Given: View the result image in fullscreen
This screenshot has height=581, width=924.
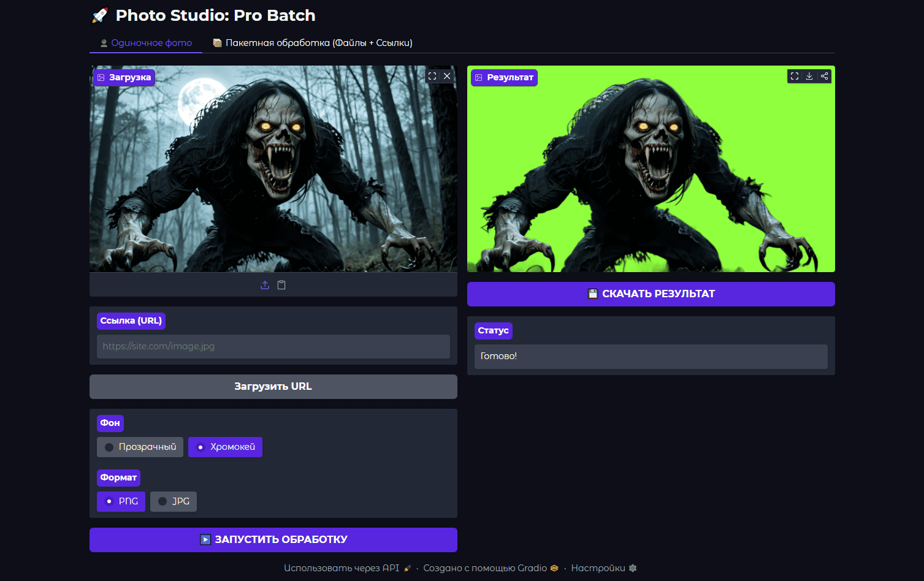Looking at the screenshot, I should coord(795,76).
